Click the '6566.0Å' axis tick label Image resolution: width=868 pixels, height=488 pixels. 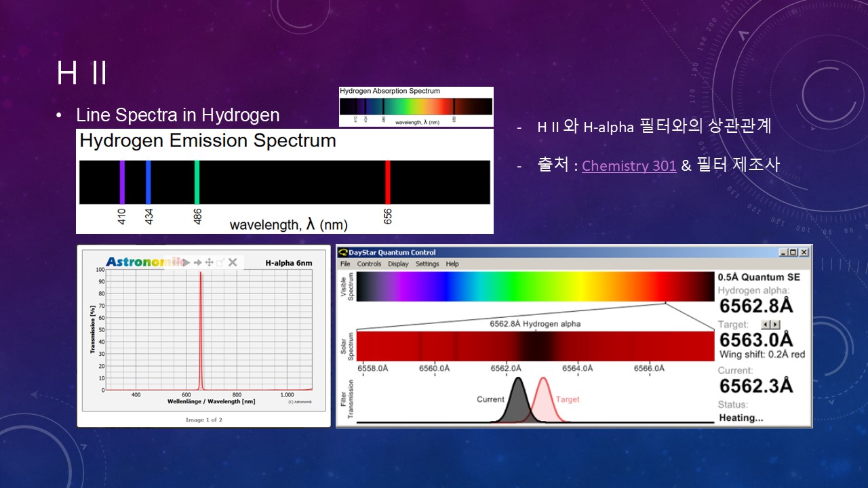point(649,368)
